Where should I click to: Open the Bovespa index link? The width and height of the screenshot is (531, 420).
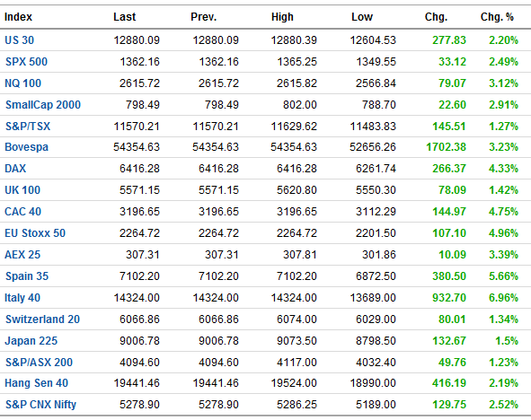[x=26, y=147]
